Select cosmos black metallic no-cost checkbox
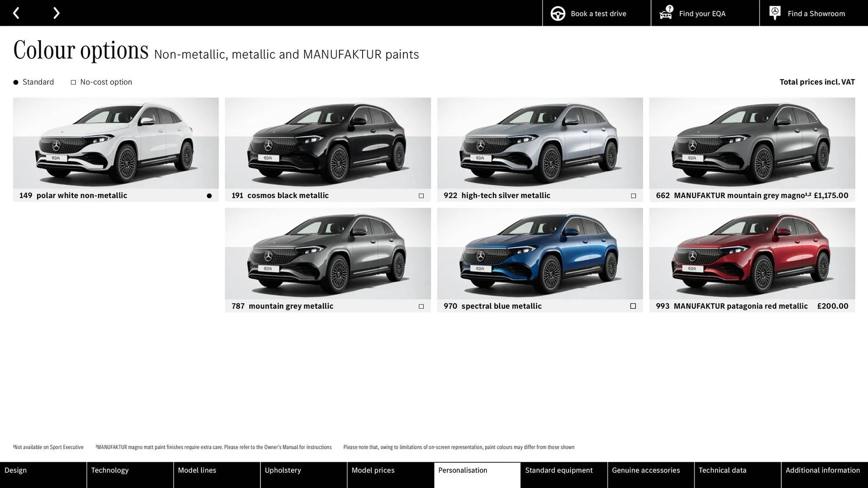The image size is (868, 488). point(421,195)
